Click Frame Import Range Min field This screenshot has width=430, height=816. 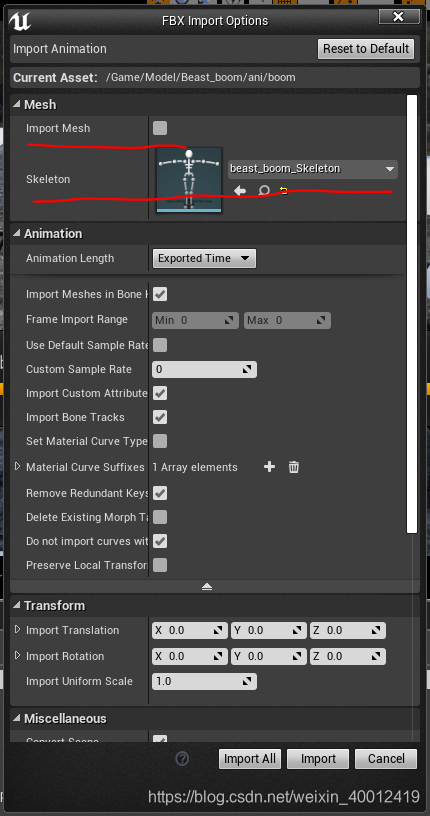195,320
